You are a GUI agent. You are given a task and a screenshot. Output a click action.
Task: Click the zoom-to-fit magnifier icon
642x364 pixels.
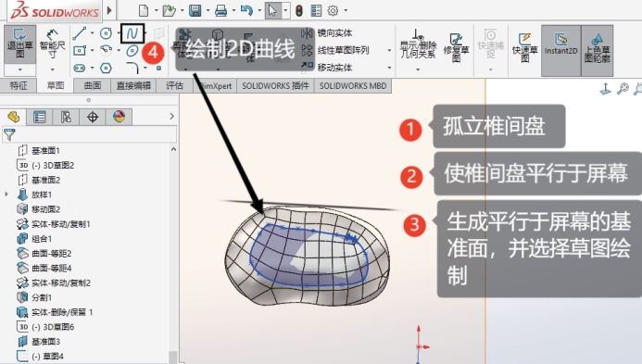coord(623,88)
